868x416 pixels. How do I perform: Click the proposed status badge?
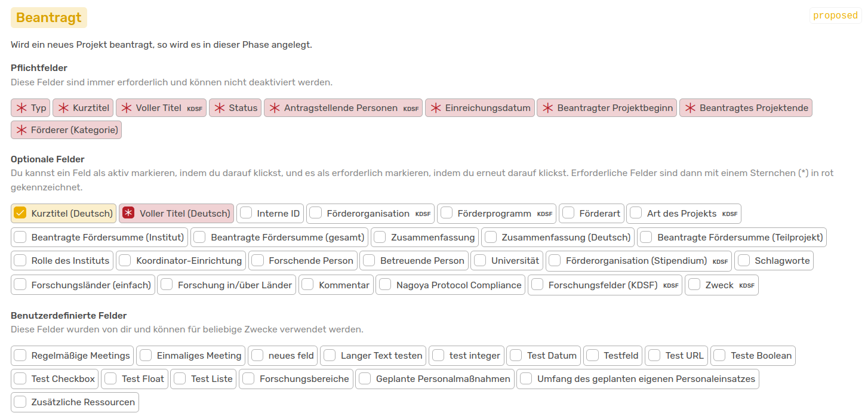click(x=835, y=15)
